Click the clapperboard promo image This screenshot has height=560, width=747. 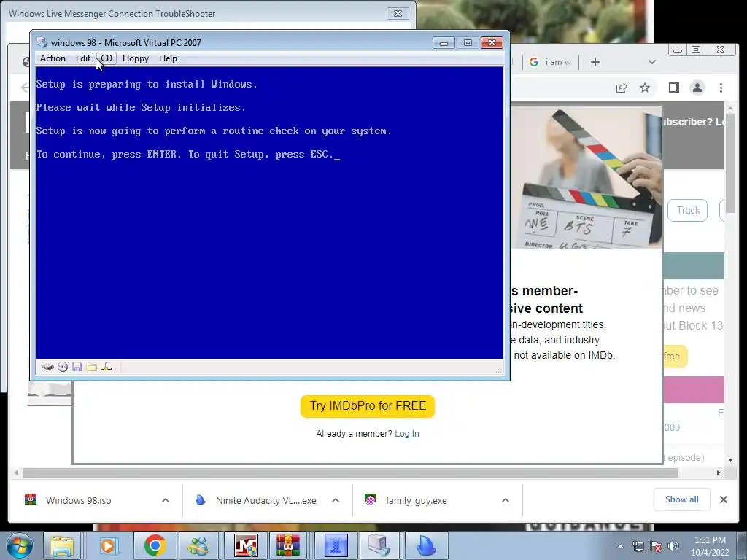(x=586, y=177)
